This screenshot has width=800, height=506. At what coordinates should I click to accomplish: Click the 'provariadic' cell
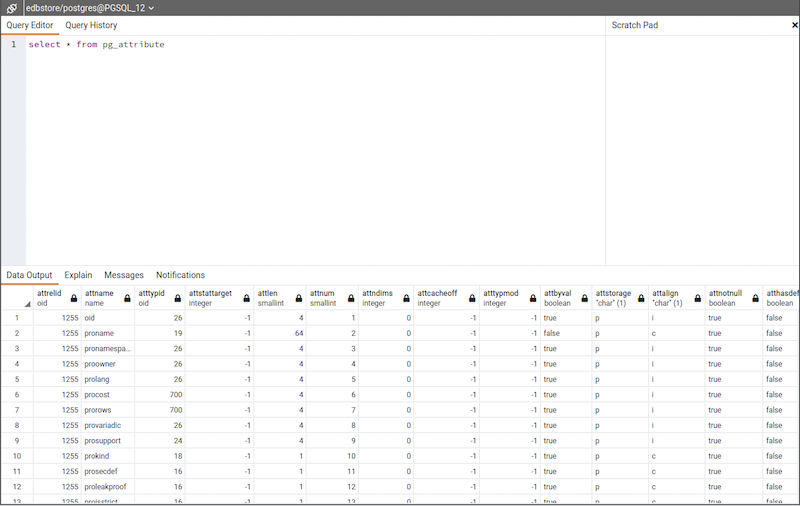point(108,425)
